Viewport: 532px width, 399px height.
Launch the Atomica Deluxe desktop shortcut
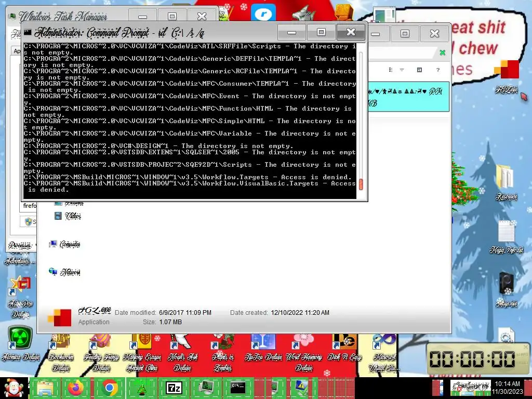point(20,343)
